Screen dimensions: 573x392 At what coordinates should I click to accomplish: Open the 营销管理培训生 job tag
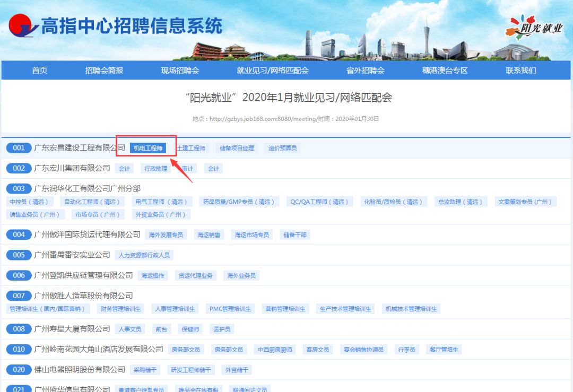click(285, 309)
